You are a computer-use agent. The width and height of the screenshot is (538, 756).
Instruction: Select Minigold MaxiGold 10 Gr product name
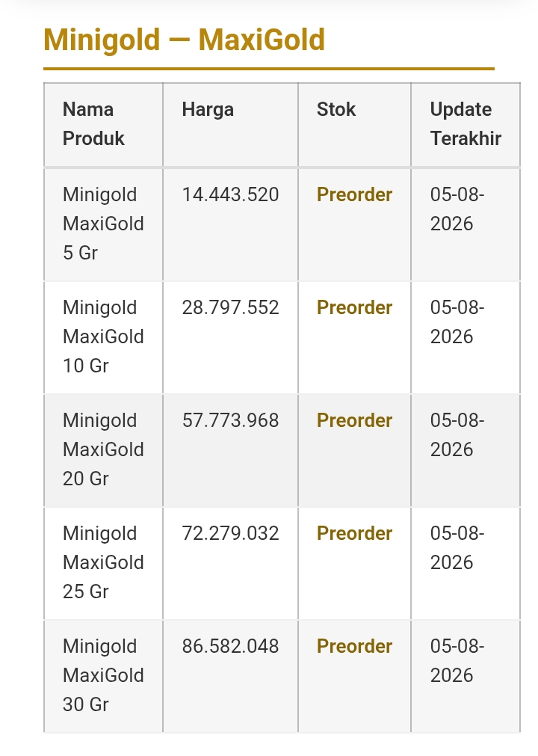coord(103,336)
